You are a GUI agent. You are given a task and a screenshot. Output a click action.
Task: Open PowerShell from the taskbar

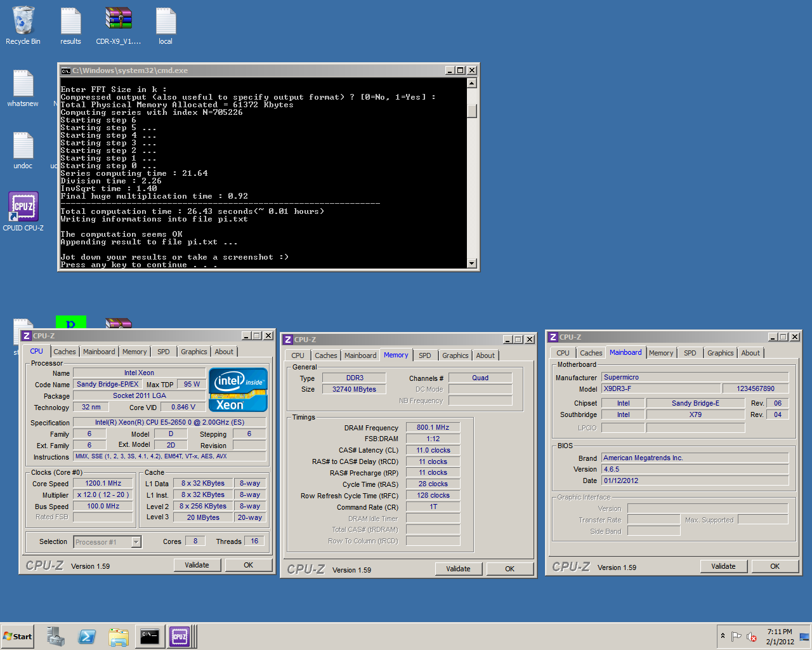click(x=87, y=636)
